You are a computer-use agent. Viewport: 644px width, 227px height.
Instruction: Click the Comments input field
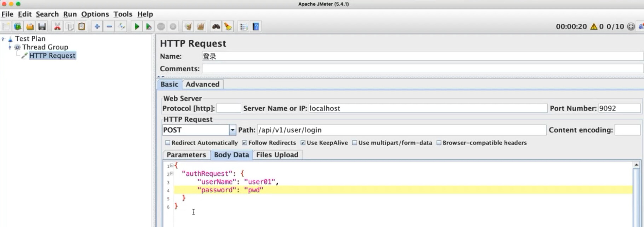click(422, 69)
